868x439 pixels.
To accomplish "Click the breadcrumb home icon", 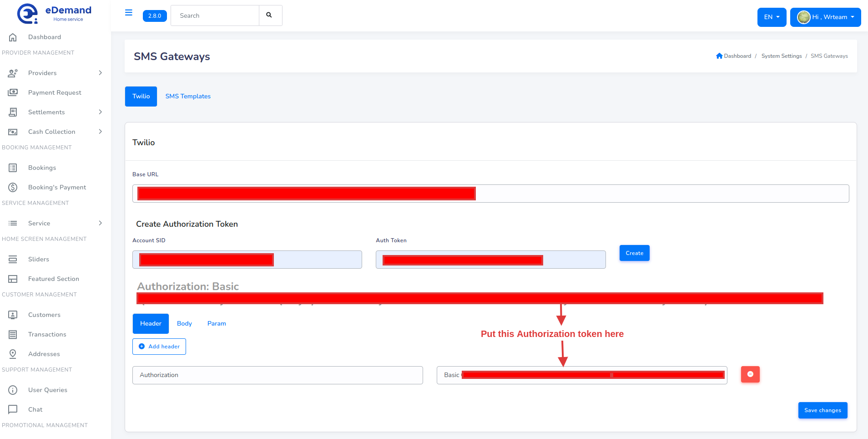I will pyautogui.click(x=719, y=56).
